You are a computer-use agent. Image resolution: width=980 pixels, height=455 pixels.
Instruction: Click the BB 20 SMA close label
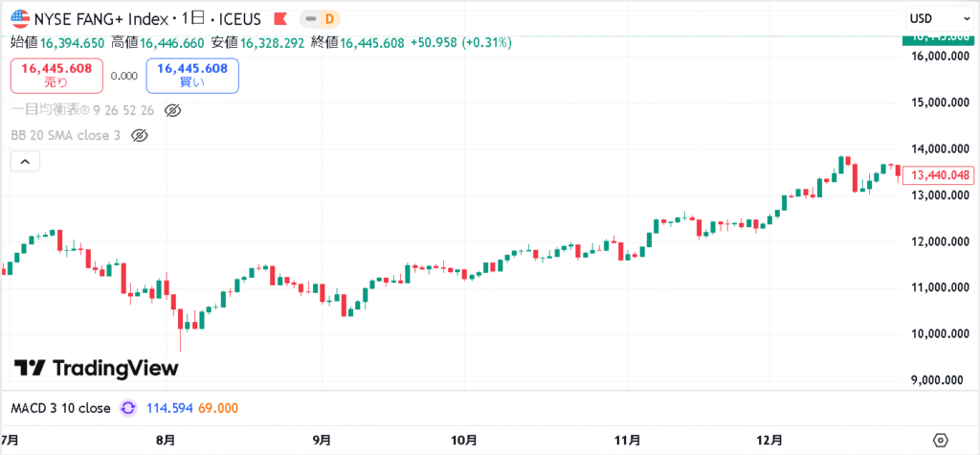(65, 135)
